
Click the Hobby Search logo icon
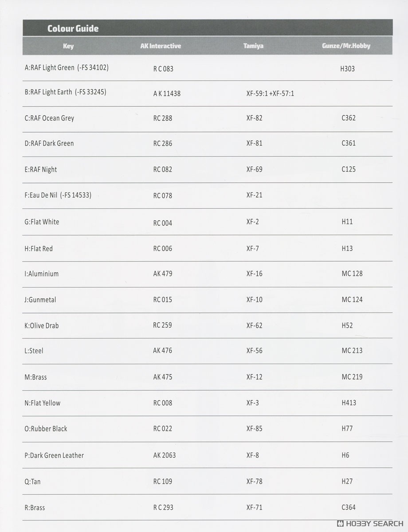pyautogui.click(x=341, y=524)
